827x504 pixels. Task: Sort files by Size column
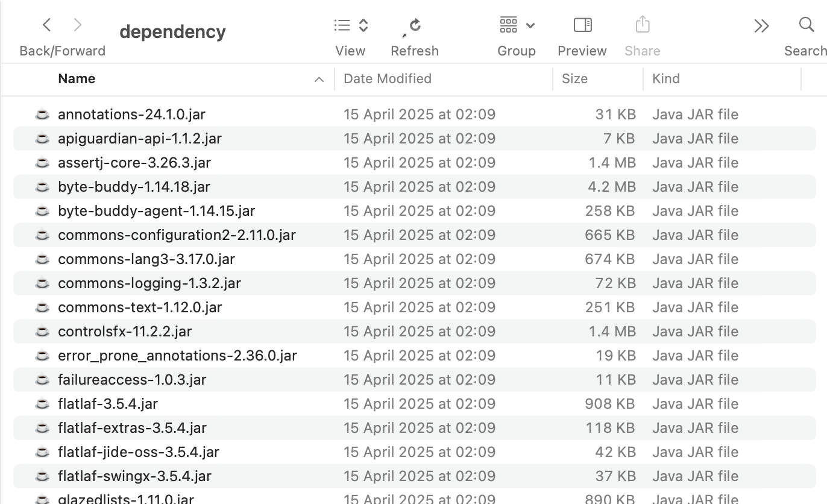click(574, 79)
